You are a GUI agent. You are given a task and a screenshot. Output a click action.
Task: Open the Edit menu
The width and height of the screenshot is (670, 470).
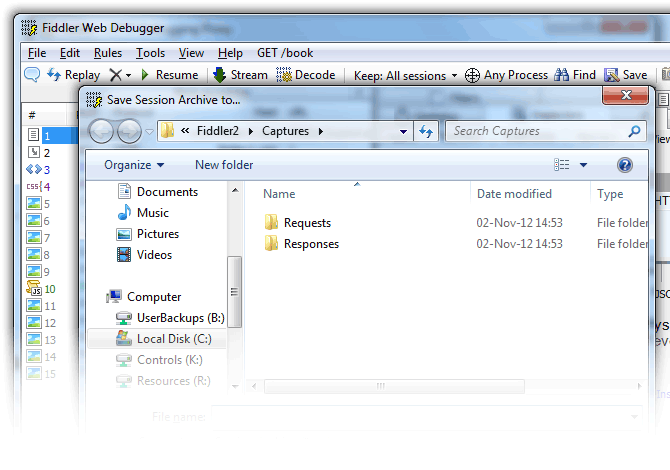point(70,53)
